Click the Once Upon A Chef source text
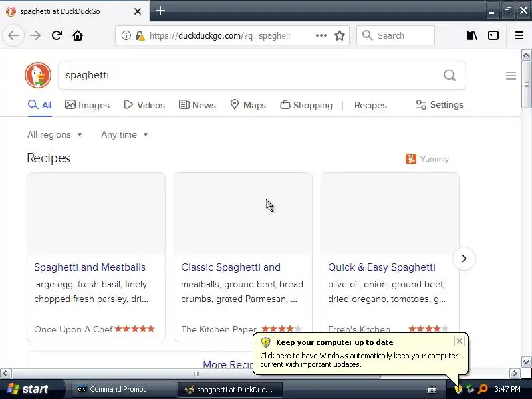Image resolution: width=532 pixels, height=399 pixels. [x=73, y=329]
